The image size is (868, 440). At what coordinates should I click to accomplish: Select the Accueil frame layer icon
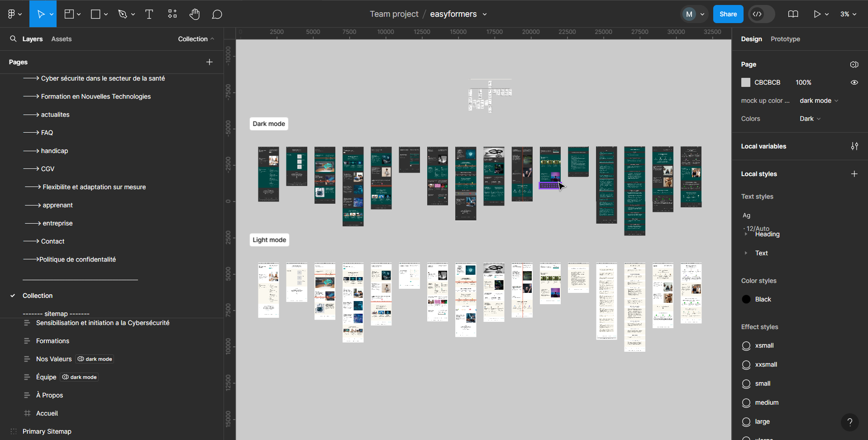point(27,413)
